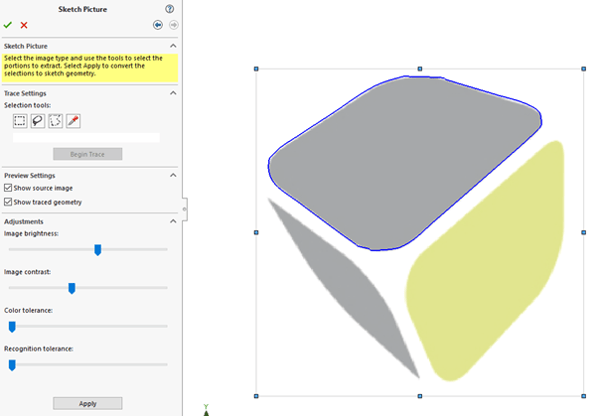Adjust the Color tolerance slider handle

[x=12, y=327]
